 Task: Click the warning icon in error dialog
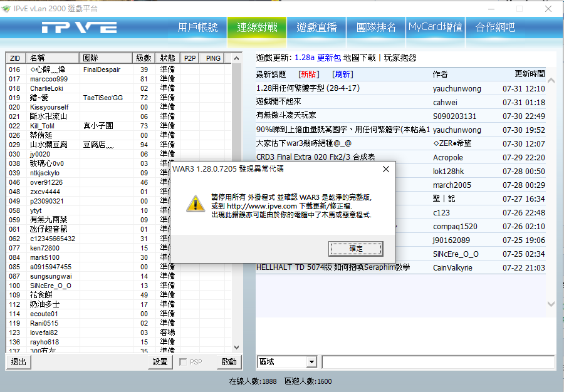tap(196, 204)
